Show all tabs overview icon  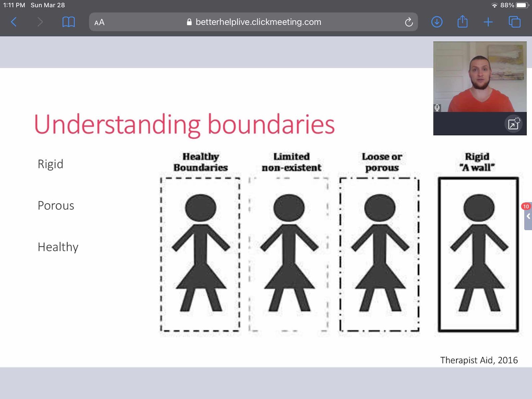(x=514, y=22)
